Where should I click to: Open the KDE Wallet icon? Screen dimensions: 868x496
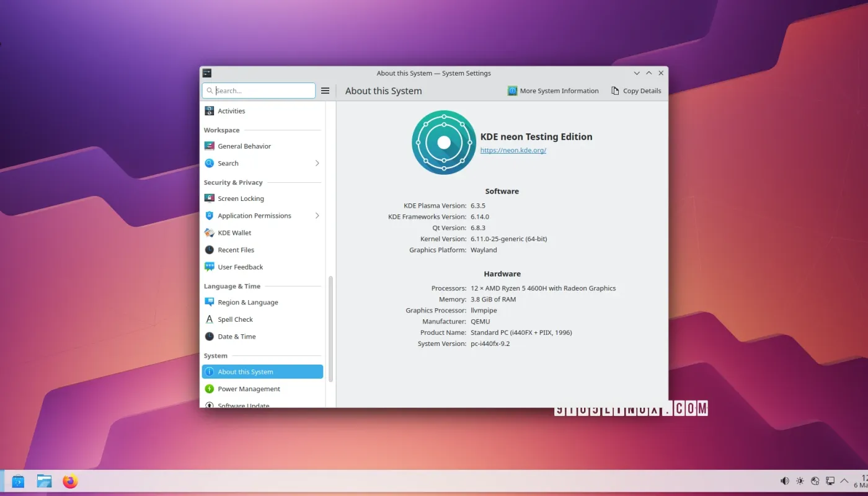click(x=210, y=233)
